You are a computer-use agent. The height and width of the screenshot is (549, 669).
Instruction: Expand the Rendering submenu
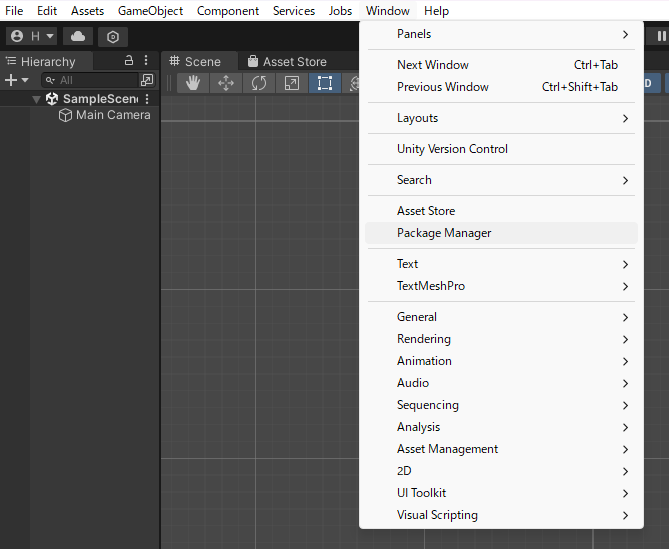pyautogui.click(x=501, y=339)
